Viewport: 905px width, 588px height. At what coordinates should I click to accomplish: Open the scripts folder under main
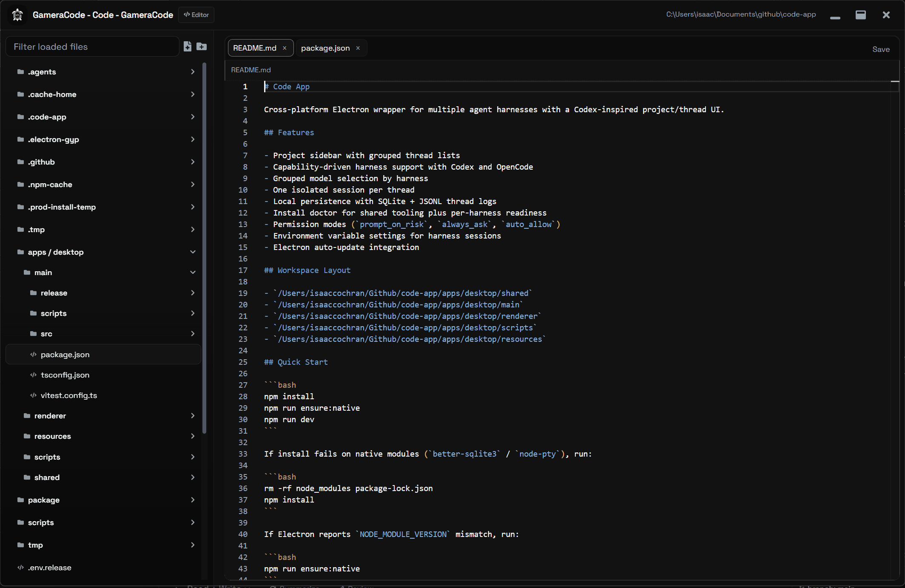point(103,313)
